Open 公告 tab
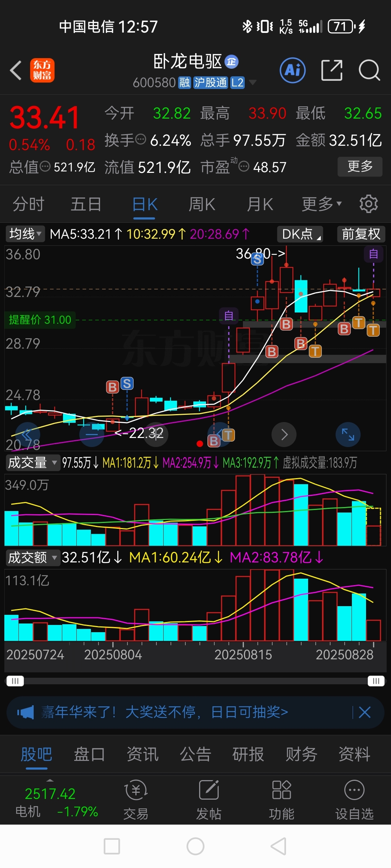The width and height of the screenshot is (391, 868). [195, 754]
